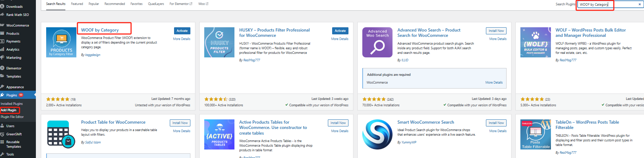Open Add Plugin submenu item
This screenshot has width=644, height=158.
[9, 110]
